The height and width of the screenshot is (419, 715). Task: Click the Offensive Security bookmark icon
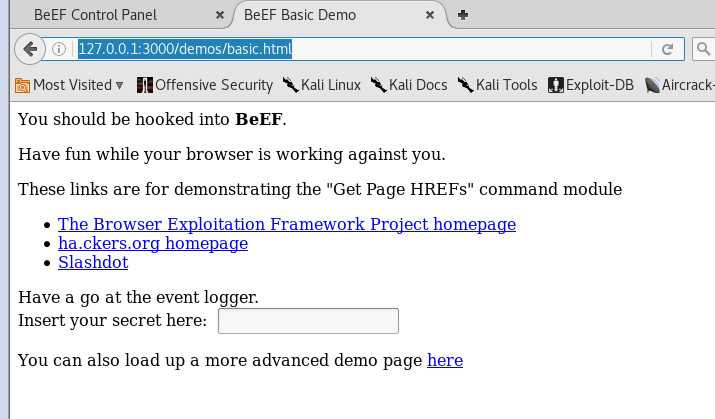145,85
